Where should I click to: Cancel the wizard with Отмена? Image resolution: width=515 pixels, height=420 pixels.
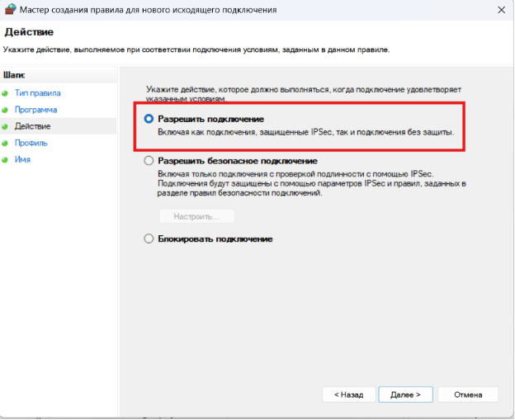coord(467,394)
